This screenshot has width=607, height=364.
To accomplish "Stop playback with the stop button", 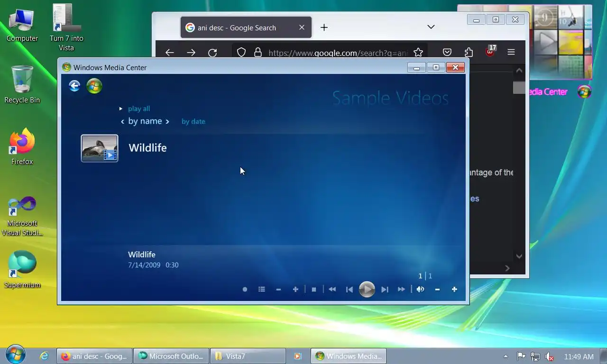I will pos(313,289).
